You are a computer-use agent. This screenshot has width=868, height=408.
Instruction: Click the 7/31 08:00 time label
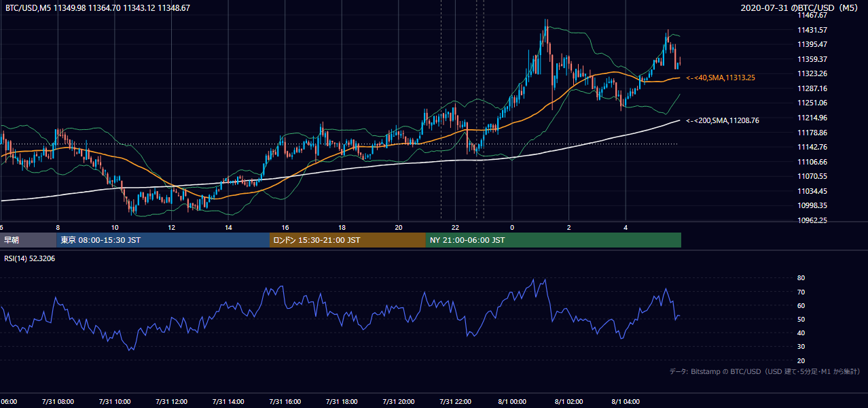tap(58, 401)
